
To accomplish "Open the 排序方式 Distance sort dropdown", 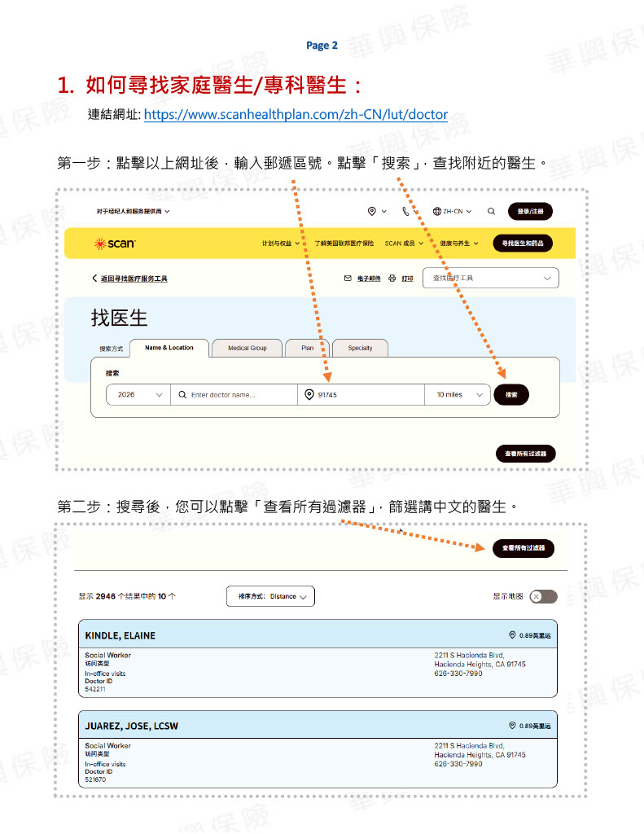I will 270,596.
